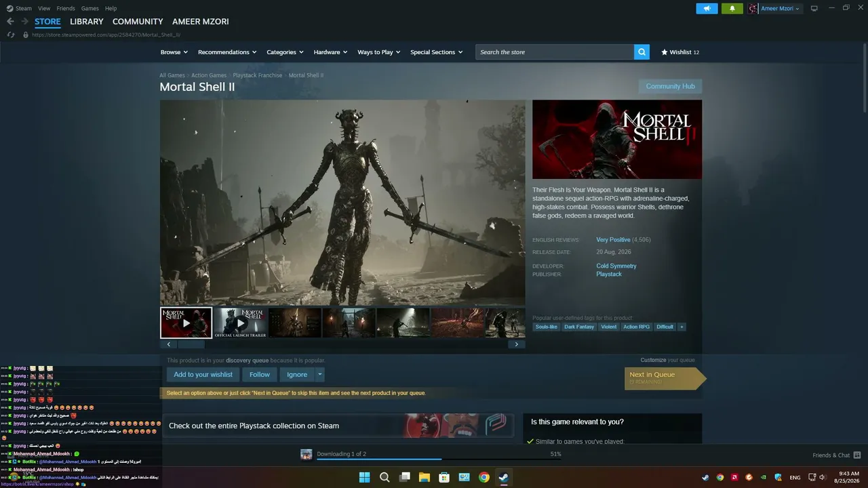Open the Ameer Mzori account dropdown

point(780,8)
